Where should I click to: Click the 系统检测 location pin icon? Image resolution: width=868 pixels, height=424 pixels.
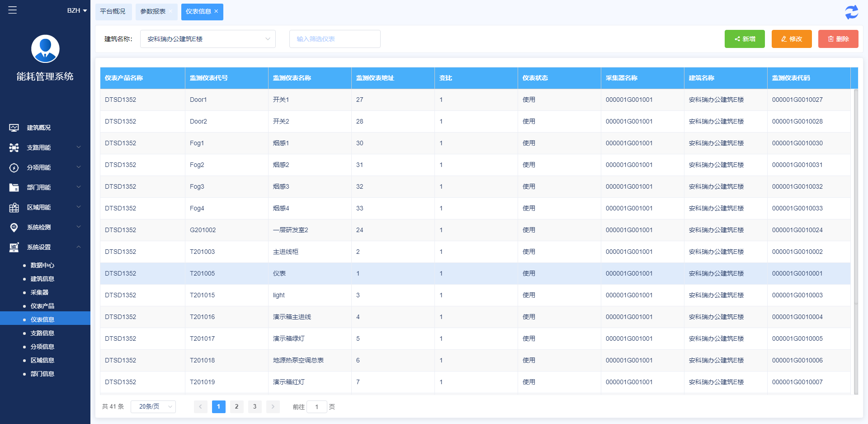[x=14, y=227]
